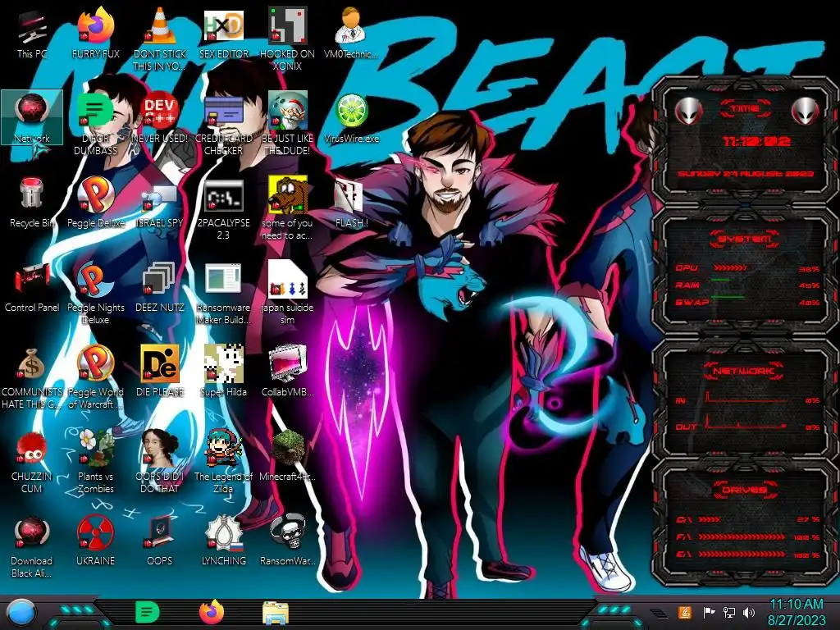Click the network OUT graph row
The height and width of the screenshot is (630, 840).
tap(746, 425)
